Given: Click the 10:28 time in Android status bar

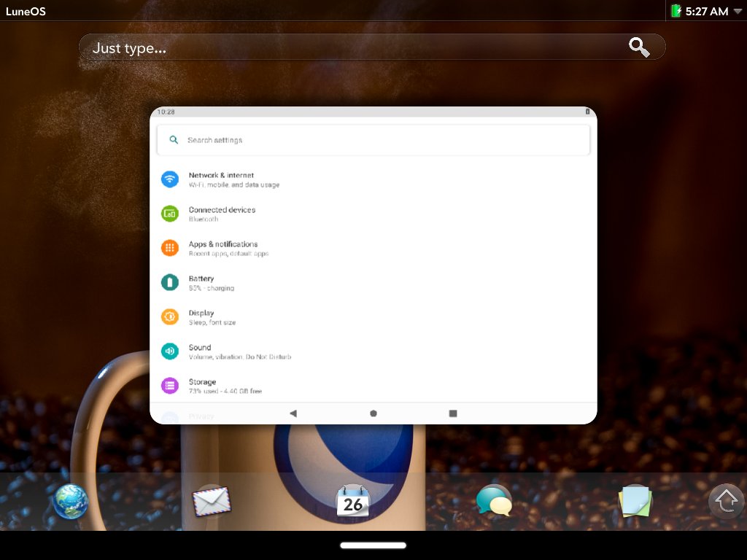Looking at the screenshot, I should pyautogui.click(x=166, y=112).
